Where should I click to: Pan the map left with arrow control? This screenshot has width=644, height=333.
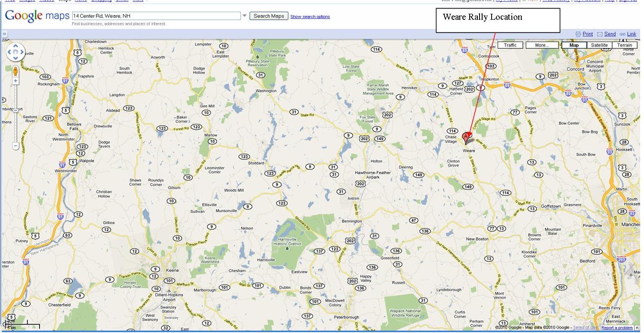(10, 52)
